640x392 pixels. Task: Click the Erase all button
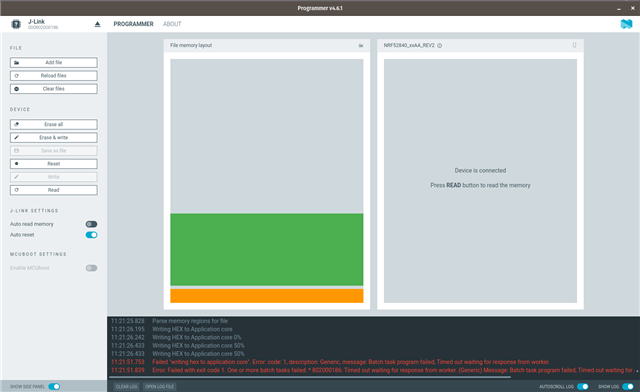[x=53, y=124]
